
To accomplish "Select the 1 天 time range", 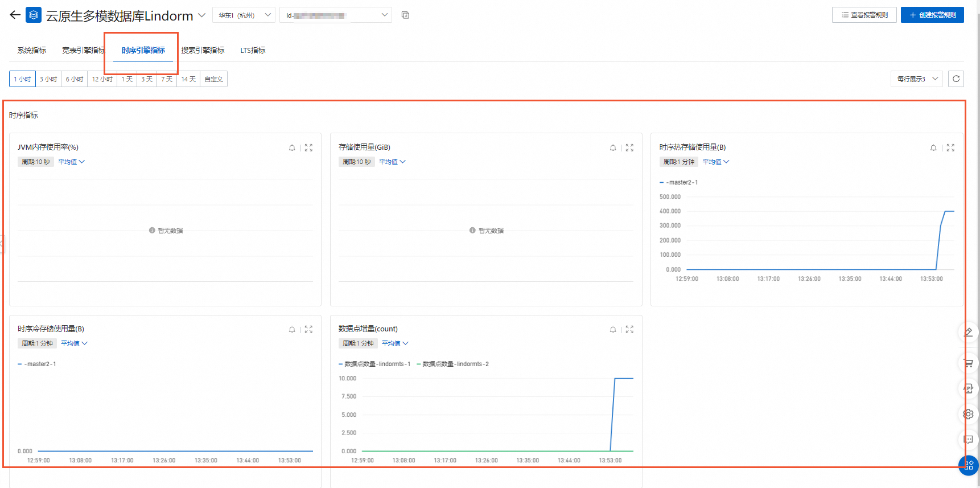I will [x=127, y=79].
